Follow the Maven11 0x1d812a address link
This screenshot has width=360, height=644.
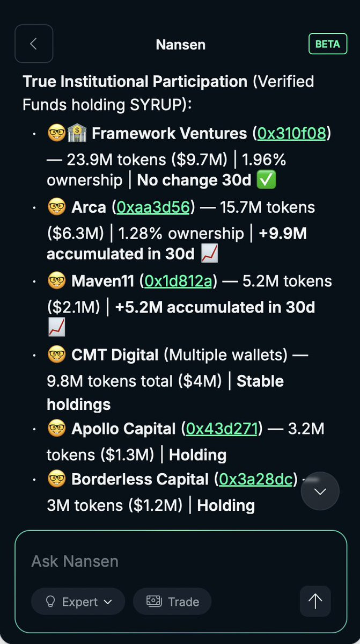(x=178, y=281)
